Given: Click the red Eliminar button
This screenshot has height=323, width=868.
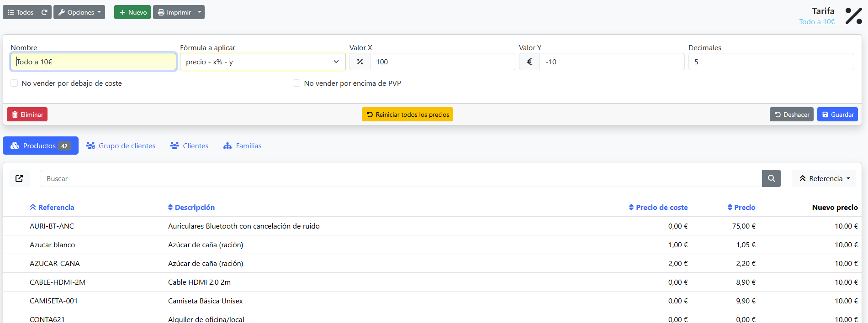Looking at the screenshot, I should tap(27, 115).
